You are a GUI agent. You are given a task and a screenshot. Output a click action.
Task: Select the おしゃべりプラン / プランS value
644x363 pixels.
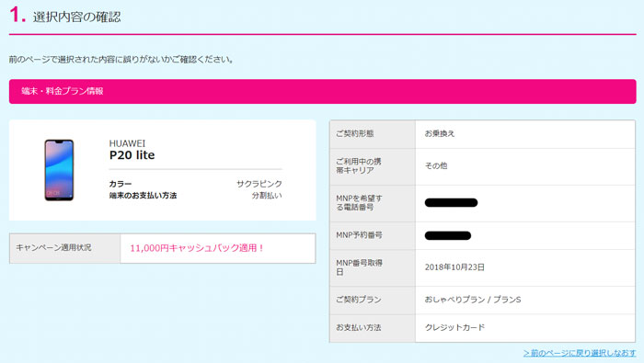coord(473,300)
